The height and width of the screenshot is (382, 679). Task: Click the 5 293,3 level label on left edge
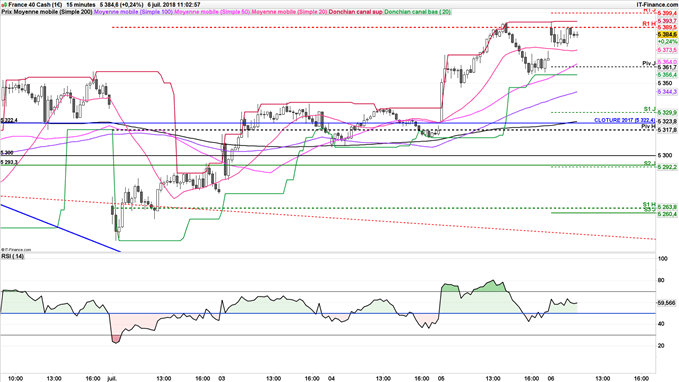coord(9,162)
